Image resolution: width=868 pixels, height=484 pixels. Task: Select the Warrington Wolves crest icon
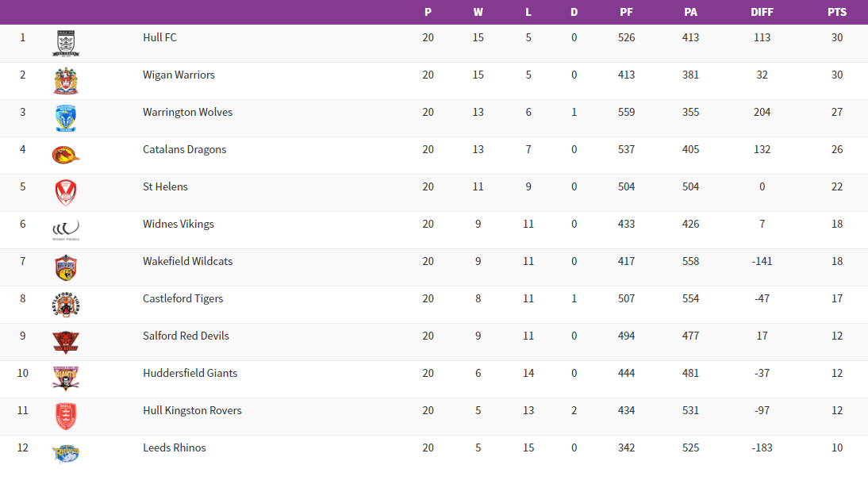pos(66,118)
